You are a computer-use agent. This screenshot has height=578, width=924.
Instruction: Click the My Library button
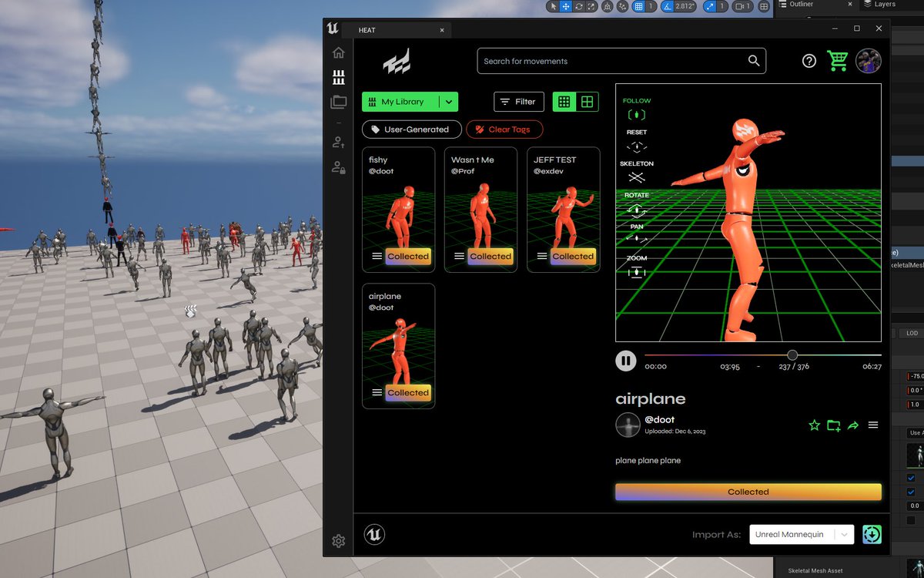tap(401, 102)
